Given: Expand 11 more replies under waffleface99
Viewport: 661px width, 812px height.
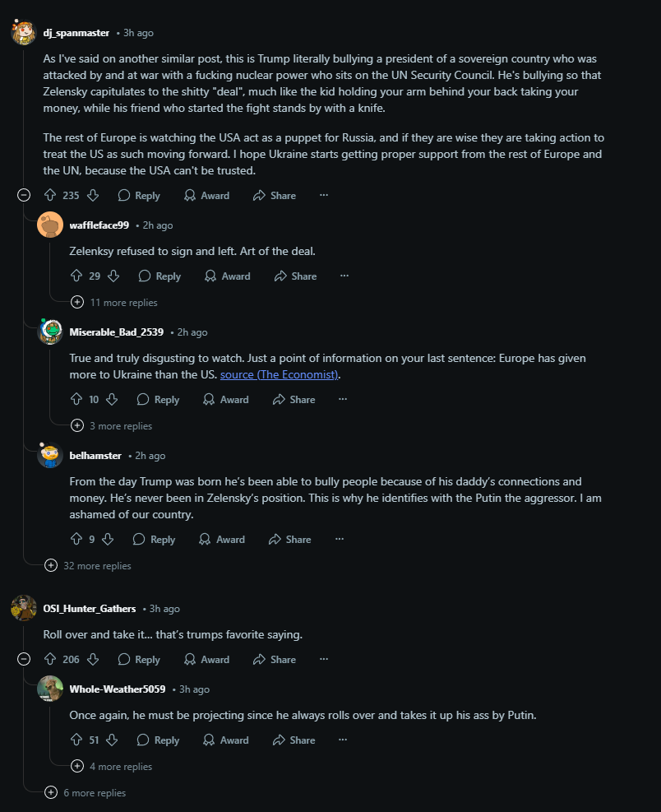Looking at the screenshot, I should (114, 303).
